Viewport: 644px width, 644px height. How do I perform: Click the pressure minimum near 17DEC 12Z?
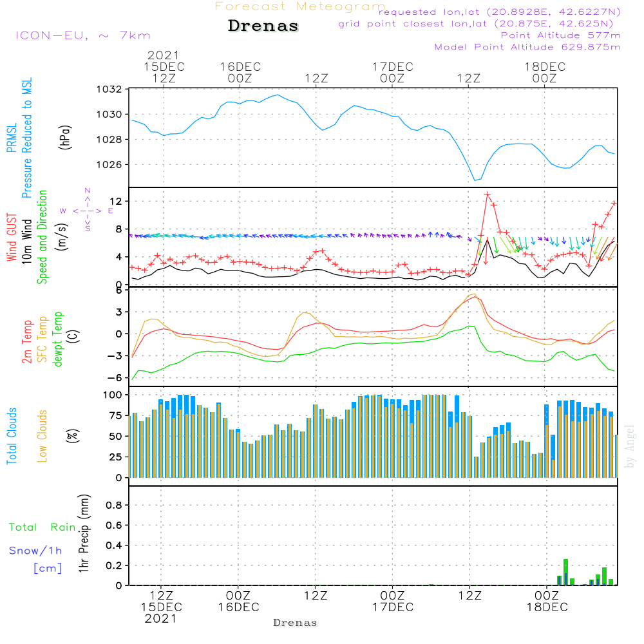(475, 180)
